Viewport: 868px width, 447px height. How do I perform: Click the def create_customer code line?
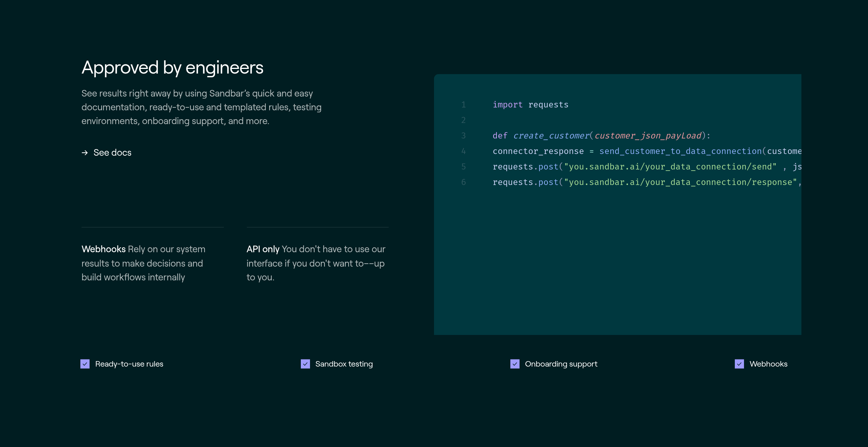pos(601,136)
